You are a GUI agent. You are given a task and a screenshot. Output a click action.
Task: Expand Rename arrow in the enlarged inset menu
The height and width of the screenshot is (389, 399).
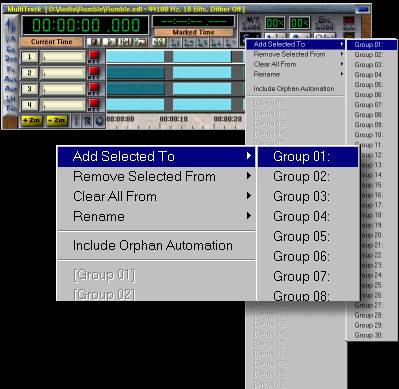[x=249, y=216]
